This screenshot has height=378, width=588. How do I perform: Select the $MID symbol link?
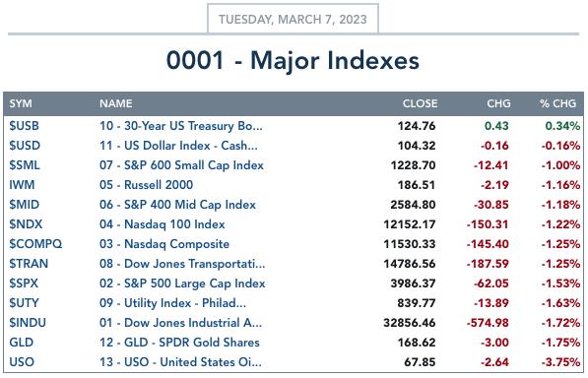click(25, 205)
